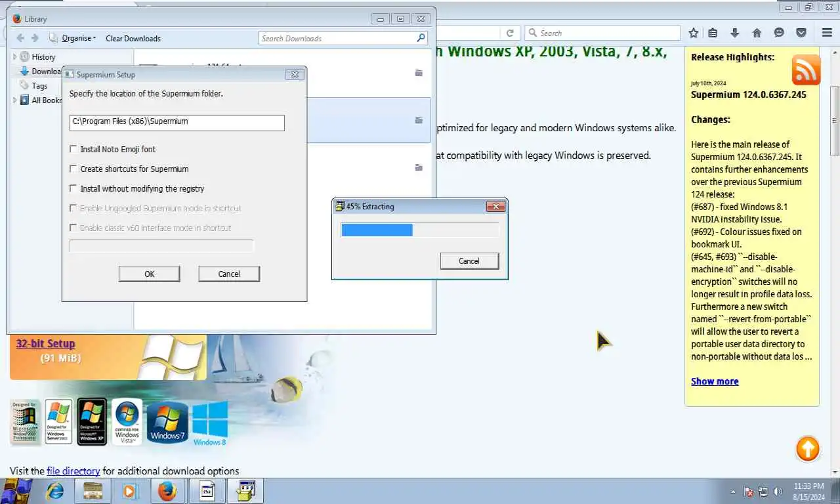Enable Install Noto Emoji font checkbox
The image size is (840, 504).
(x=73, y=149)
